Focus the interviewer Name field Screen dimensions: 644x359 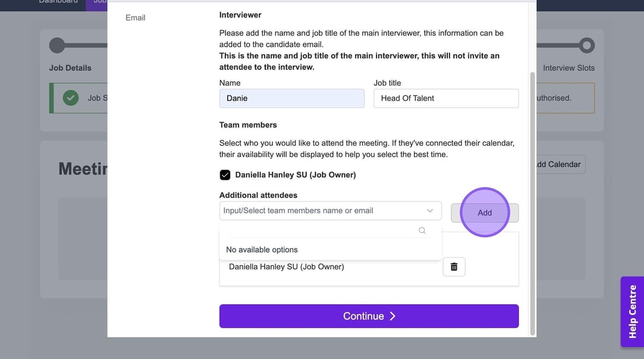(291, 99)
